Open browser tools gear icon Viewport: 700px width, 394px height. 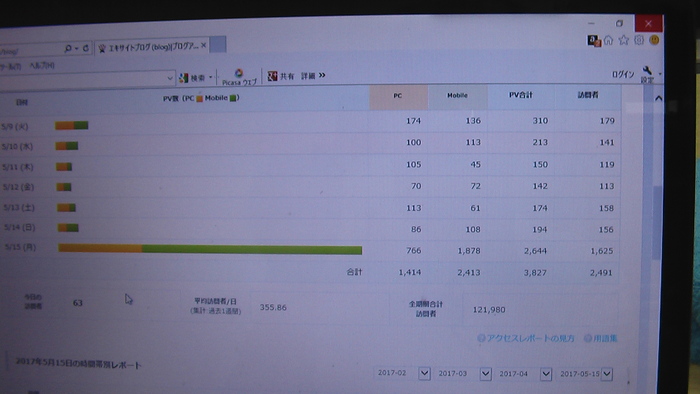(x=639, y=40)
